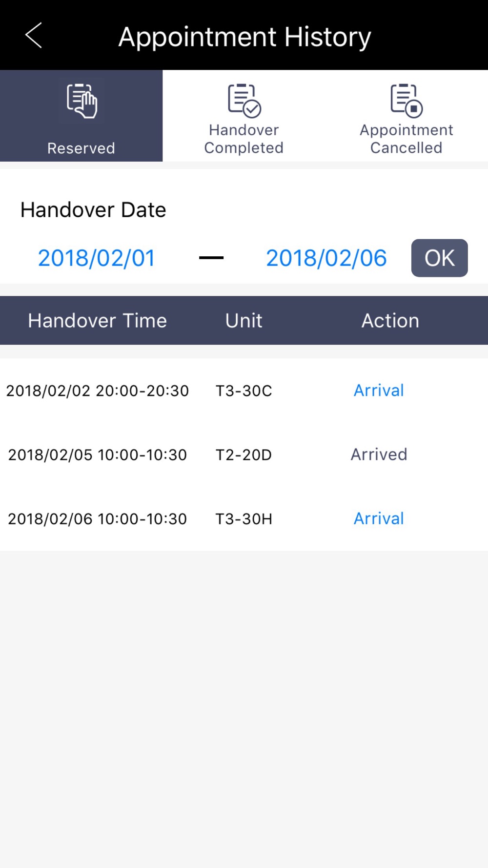
Task: Change the end date 2018/02/06
Action: pos(326,258)
